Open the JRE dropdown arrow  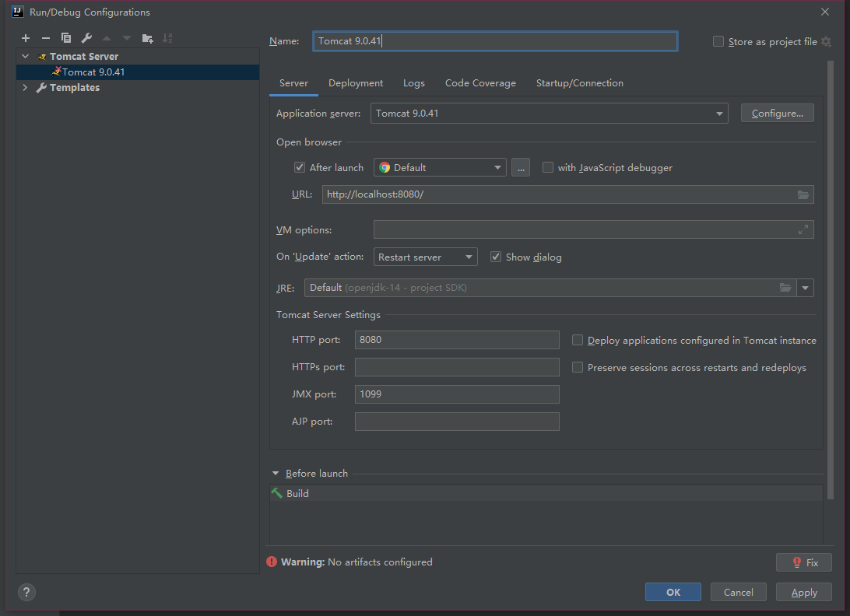[x=806, y=288]
